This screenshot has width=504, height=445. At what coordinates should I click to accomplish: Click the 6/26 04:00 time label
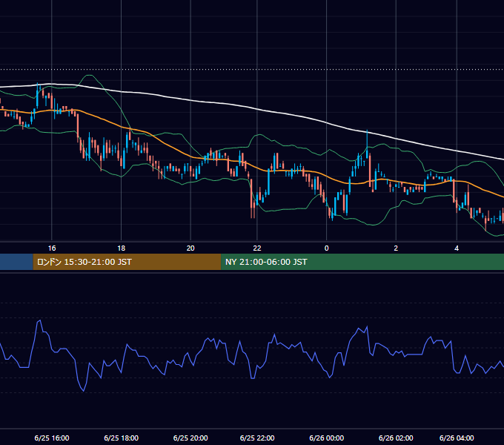(x=457, y=438)
